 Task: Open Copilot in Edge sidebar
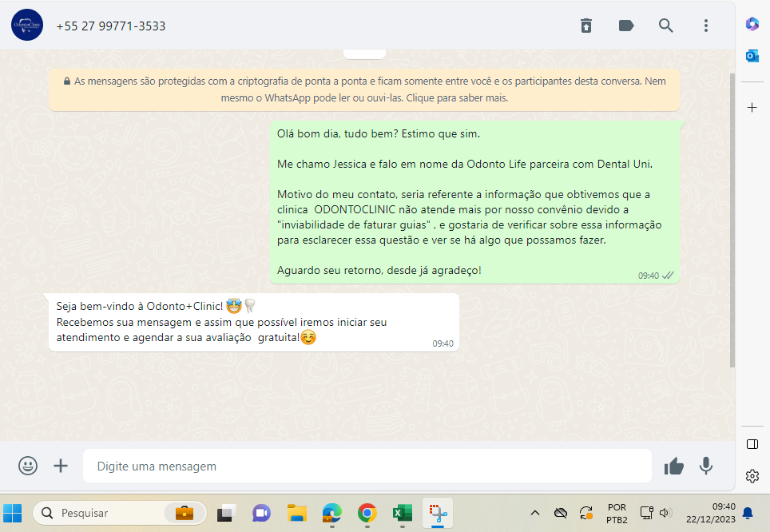point(752,24)
